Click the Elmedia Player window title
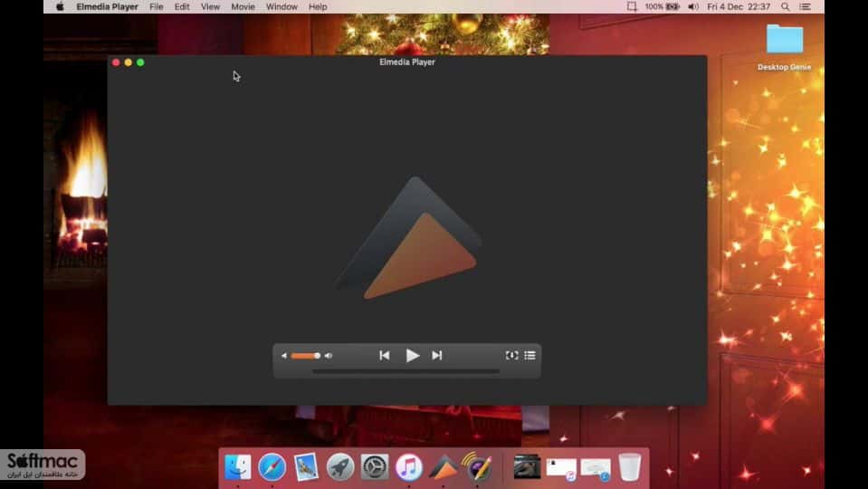The height and width of the screenshot is (489, 868). 407,62
